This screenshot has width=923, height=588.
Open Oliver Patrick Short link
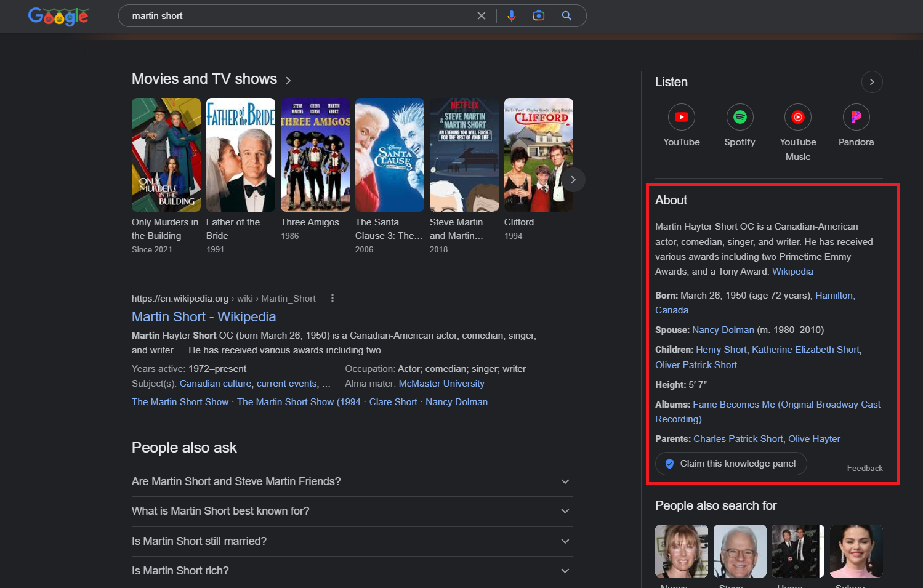[696, 365]
